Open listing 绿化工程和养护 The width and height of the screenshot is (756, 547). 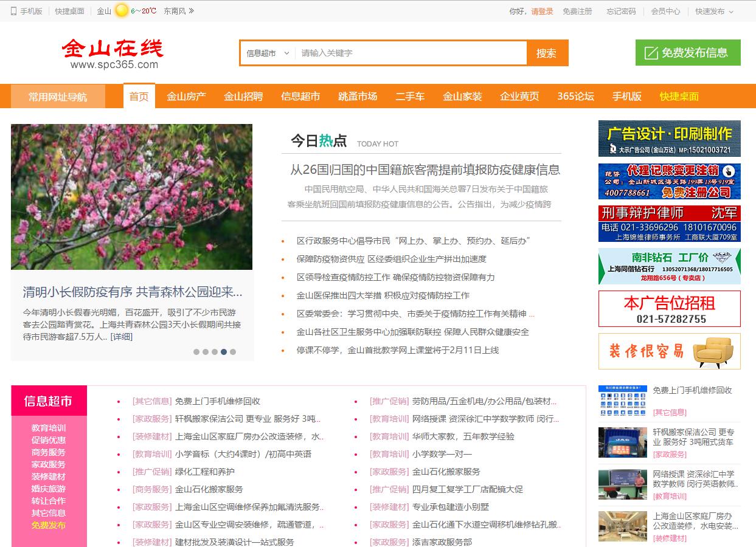click(x=205, y=472)
